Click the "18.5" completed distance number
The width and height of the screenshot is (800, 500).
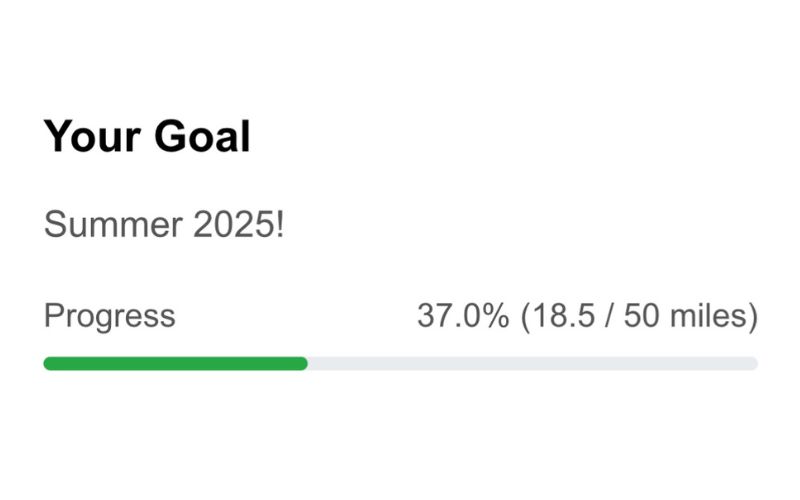565,316
